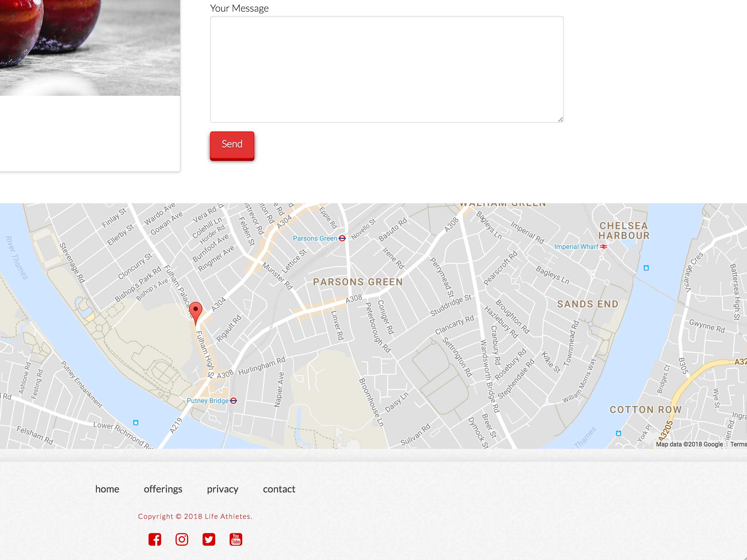Open the Twitter social icon
747x560 pixels.
tap(209, 539)
